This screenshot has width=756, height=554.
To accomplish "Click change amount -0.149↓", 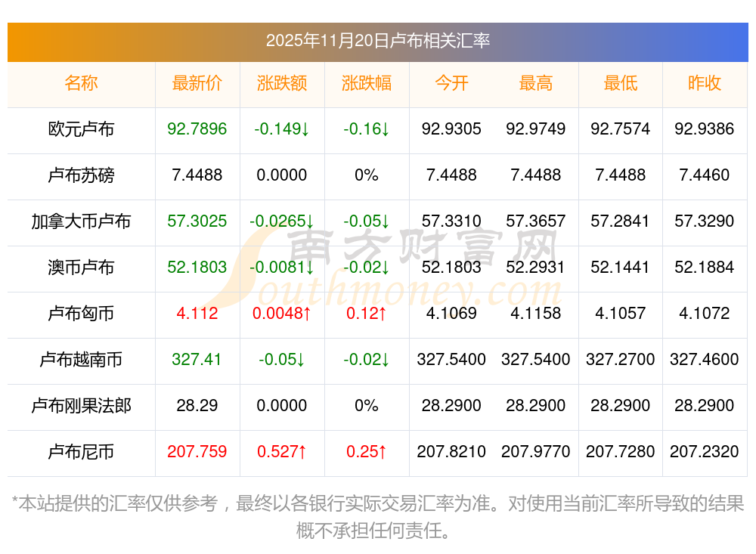I will 282,128.
